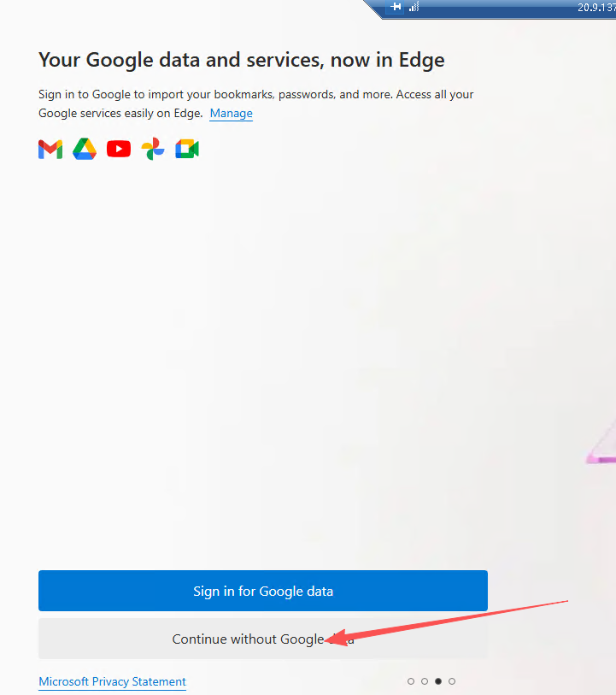Click the Google Photos pinwheel icon
616x695 pixels.
153,150
